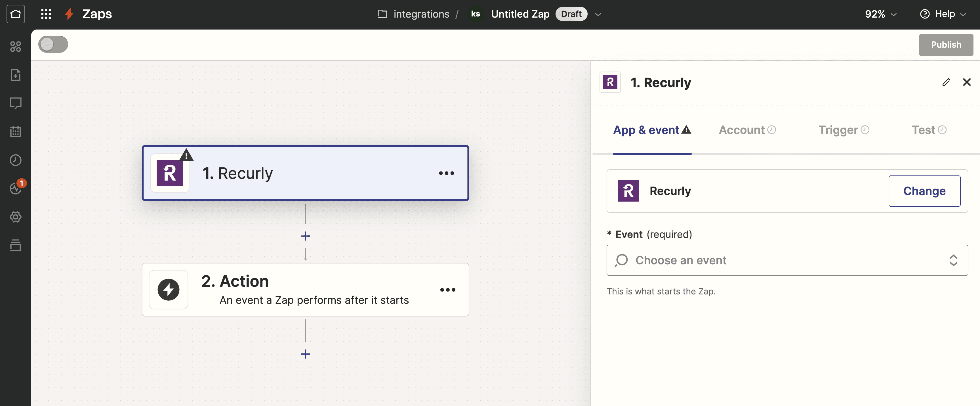Open the settings gear sidebar icon
The height and width of the screenshot is (406, 980).
coord(16,217)
